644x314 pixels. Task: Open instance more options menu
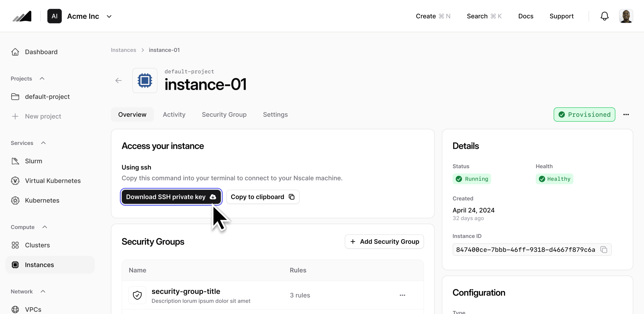click(626, 115)
